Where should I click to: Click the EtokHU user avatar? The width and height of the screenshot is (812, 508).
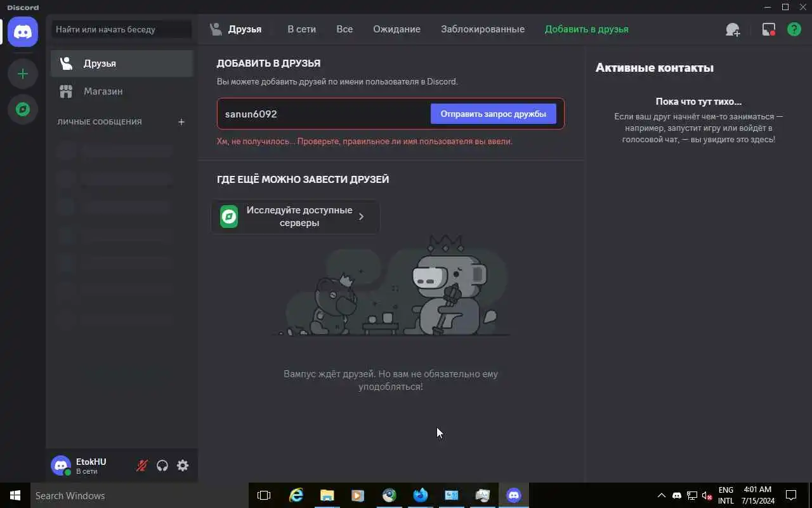61,465
